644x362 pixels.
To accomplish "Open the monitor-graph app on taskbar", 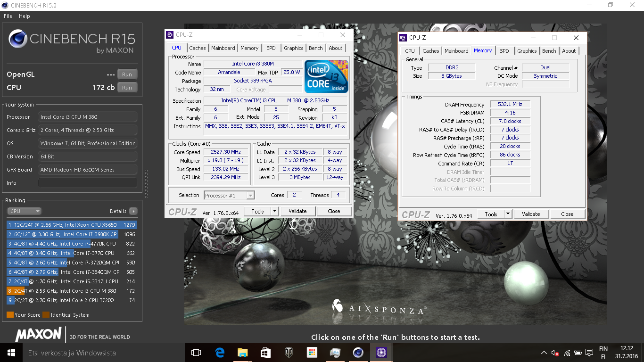I will click(335, 353).
